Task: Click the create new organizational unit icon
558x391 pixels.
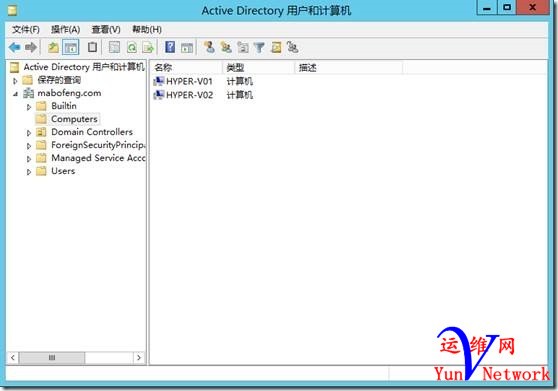Action: point(243,47)
